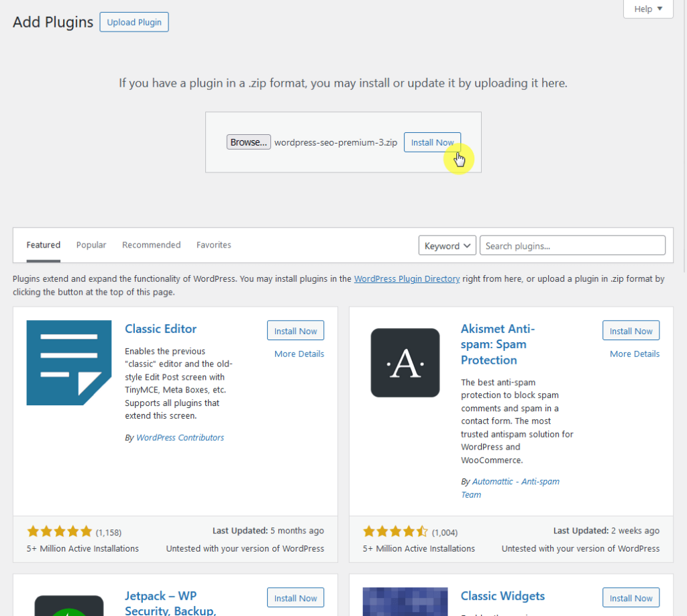687x616 pixels.
Task: Select Classic Editor 'Untested with your version' text
Action: [245, 548]
